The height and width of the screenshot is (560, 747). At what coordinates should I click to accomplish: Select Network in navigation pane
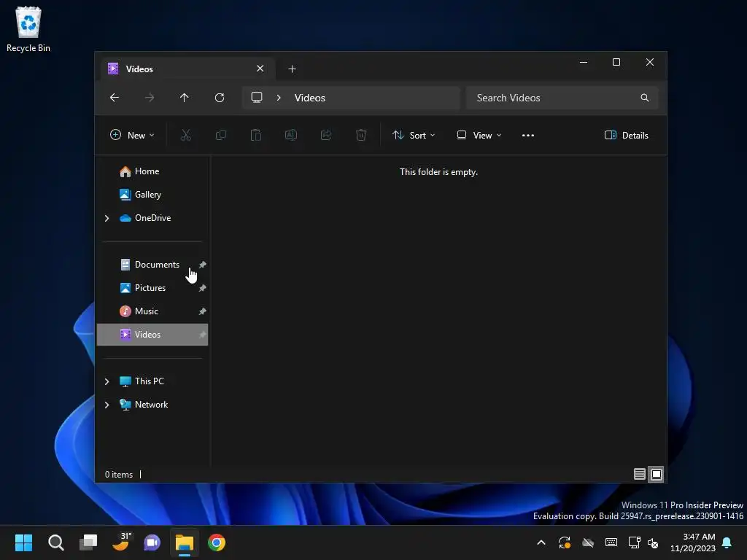152,405
